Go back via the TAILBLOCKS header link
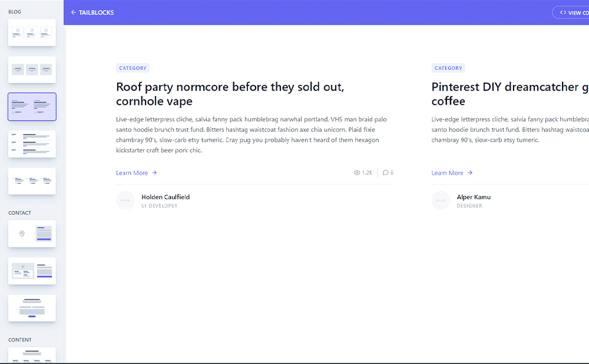 tap(96, 12)
